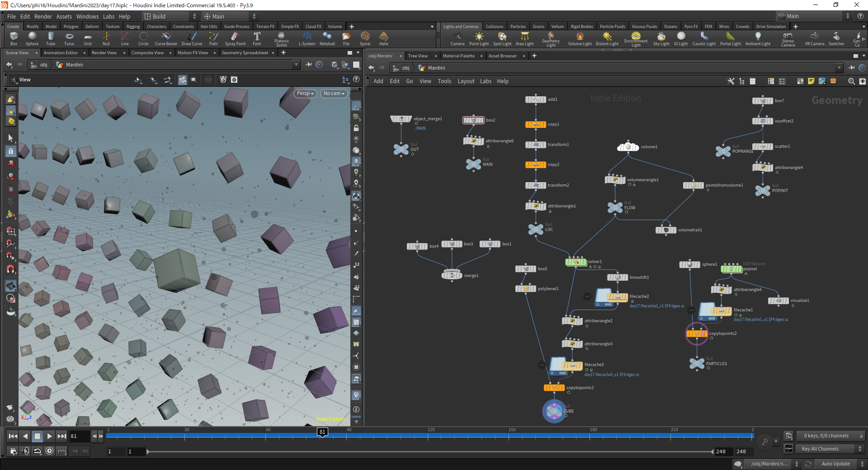
Task: Add a Point Light from shelf
Action: coord(479,39)
